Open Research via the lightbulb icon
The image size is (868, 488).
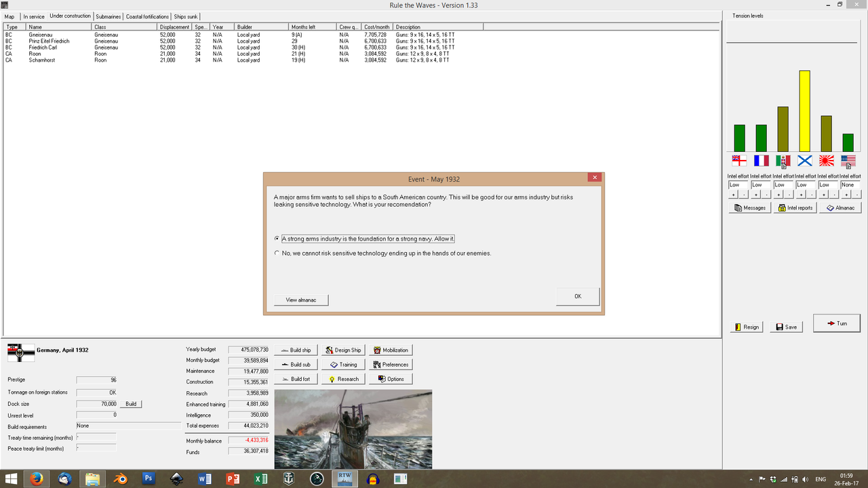(x=342, y=378)
